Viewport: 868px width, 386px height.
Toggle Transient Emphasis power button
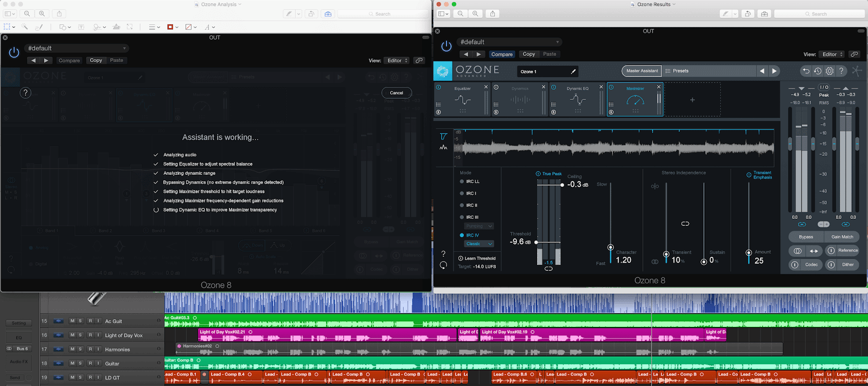click(749, 175)
